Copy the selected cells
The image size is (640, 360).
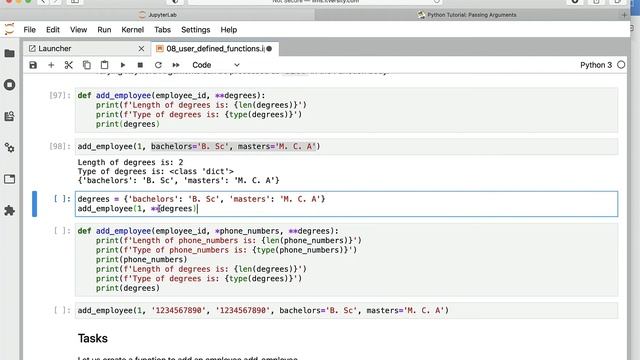tap(87, 65)
